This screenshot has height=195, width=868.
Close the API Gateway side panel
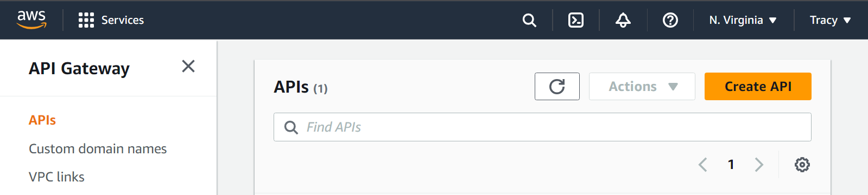point(188,66)
